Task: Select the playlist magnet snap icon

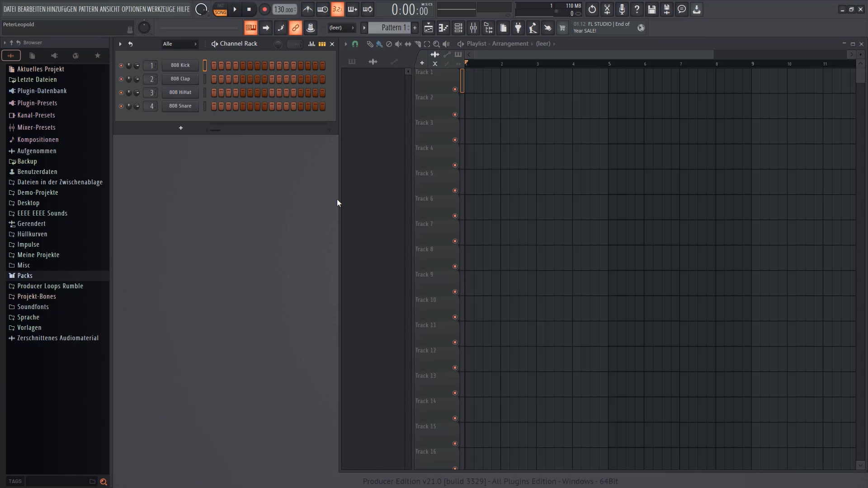Action: point(355,44)
